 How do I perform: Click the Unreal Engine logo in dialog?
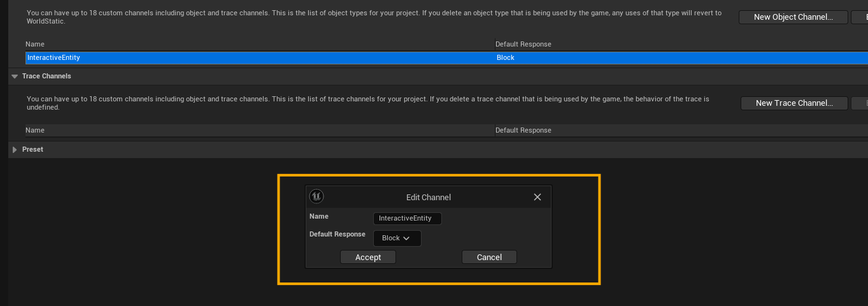pyautogui.click(x=317, y=196)
